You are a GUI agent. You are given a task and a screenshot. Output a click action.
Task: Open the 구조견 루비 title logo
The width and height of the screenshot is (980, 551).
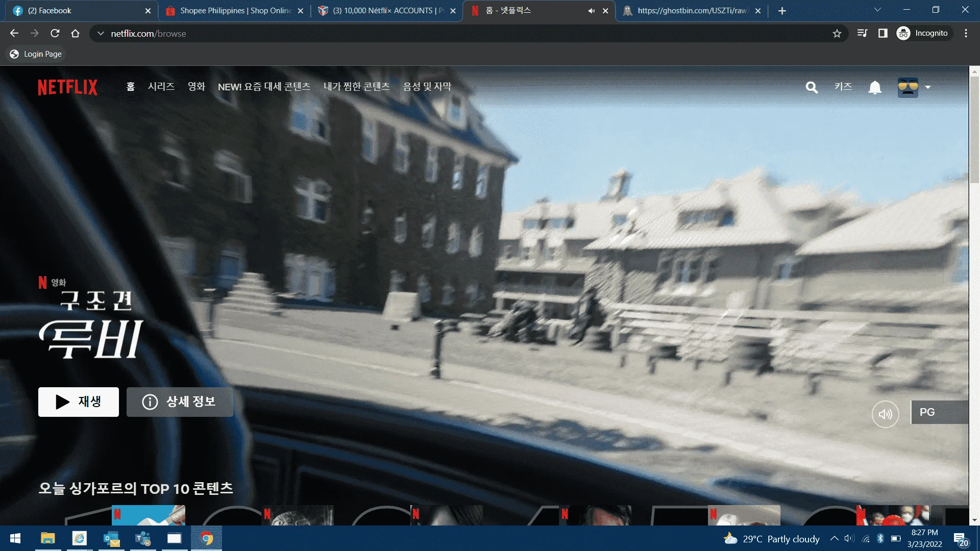pyautogui.click(x=91, y=324)
